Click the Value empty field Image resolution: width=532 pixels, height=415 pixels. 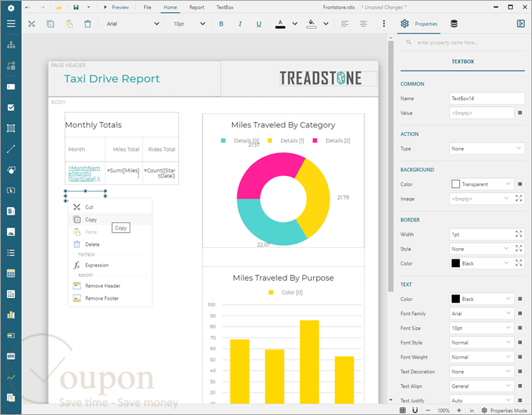coord(482,113)
